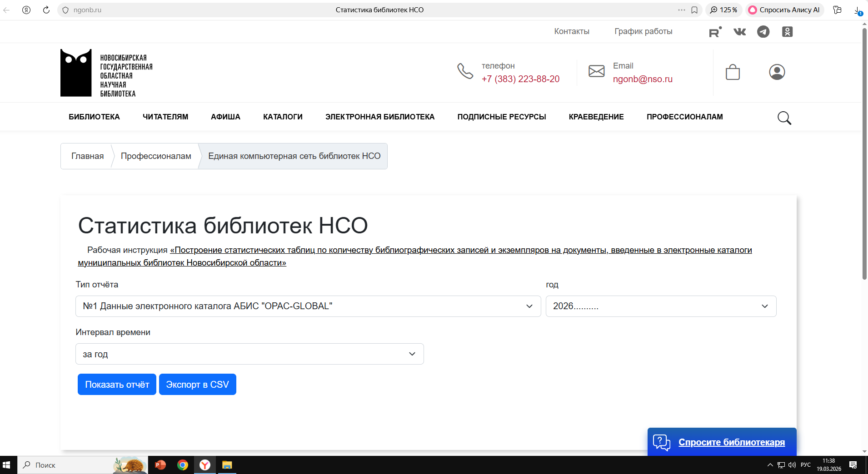The image size is (868, 474).
Task: Open the VK social network icon
Action: tap(739, 32)
